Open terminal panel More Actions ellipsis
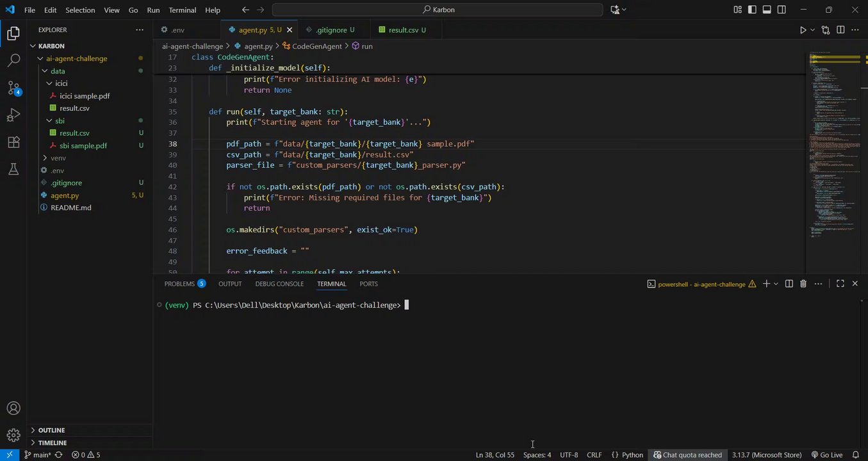 (818, 284)
